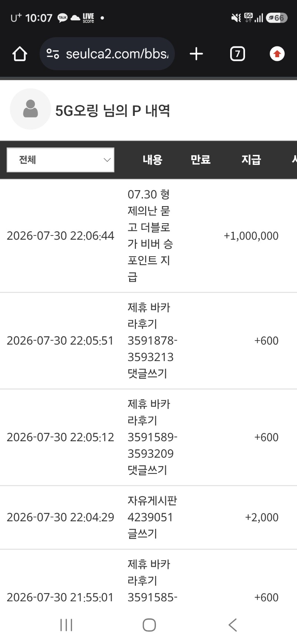Open 3591589-3593209 댓글쓰기 entry
The width and height of the screenshot is (297, 644).
point(152,437)
